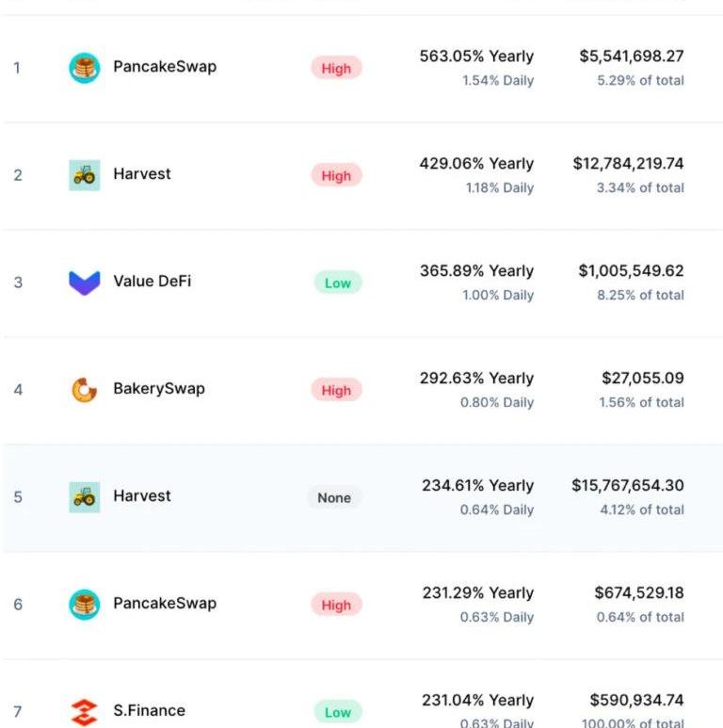Click the Low badge next to Value DeFi

337,283
